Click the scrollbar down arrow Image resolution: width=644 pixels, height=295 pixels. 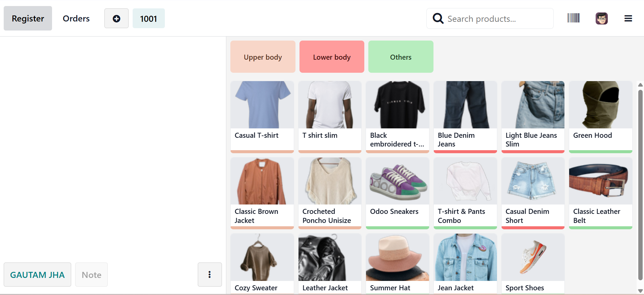tap(640, 291)
